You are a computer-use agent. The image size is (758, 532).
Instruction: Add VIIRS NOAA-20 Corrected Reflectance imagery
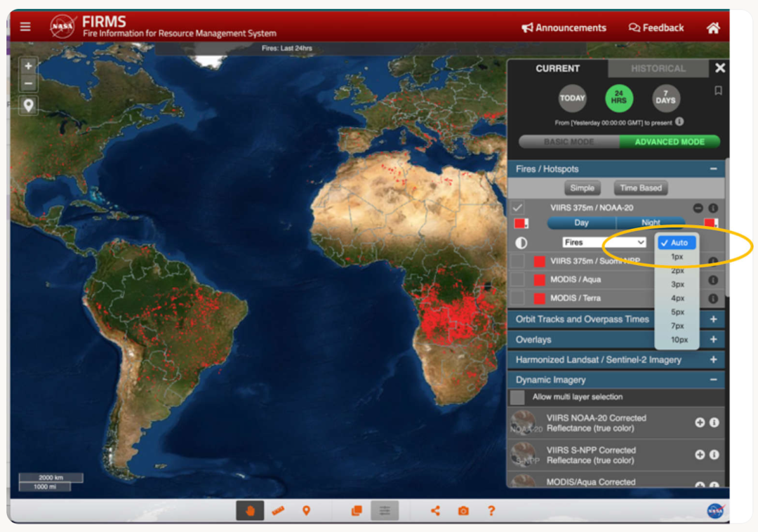(700, 423)
